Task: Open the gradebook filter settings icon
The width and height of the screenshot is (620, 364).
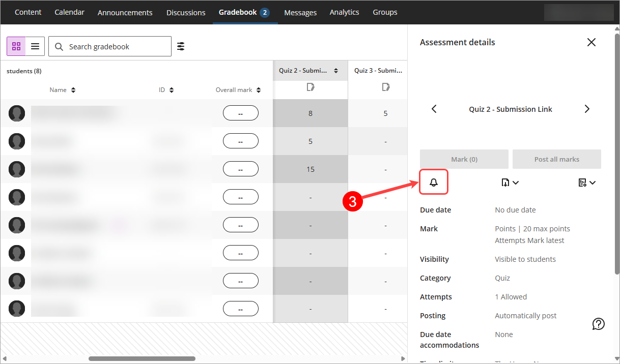Action: 181,46
